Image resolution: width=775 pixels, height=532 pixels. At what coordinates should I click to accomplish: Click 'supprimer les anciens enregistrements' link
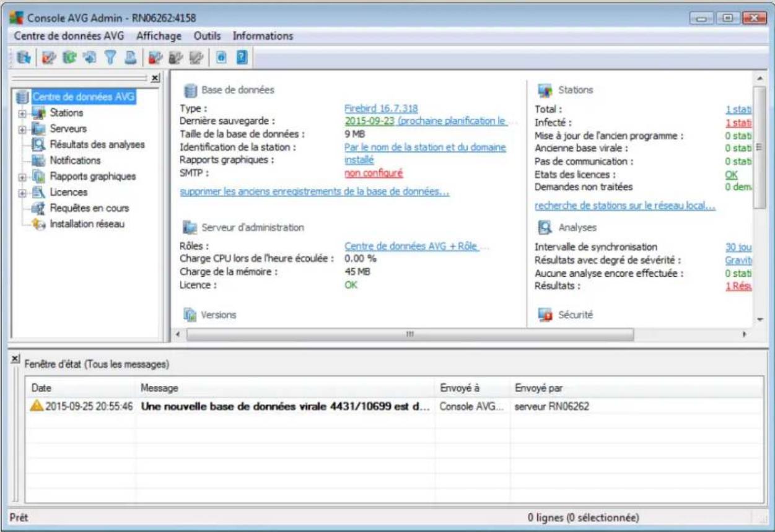point(314,192)
